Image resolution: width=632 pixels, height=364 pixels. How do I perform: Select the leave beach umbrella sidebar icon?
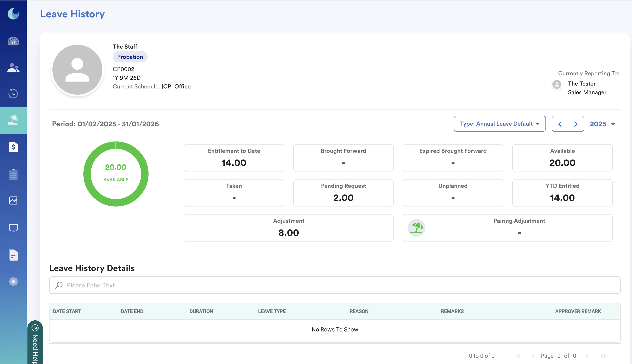click(x=13, y=120)
